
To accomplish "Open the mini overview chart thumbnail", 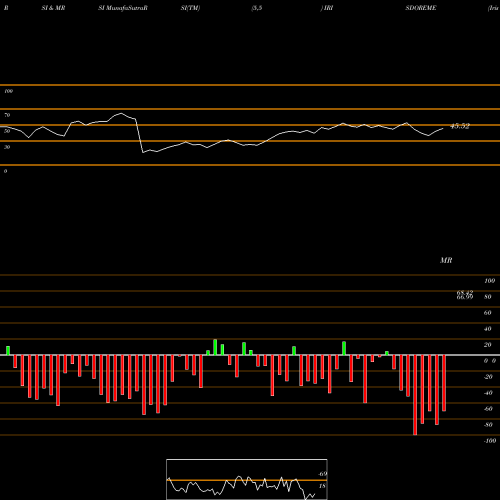I will coord(247,479).
